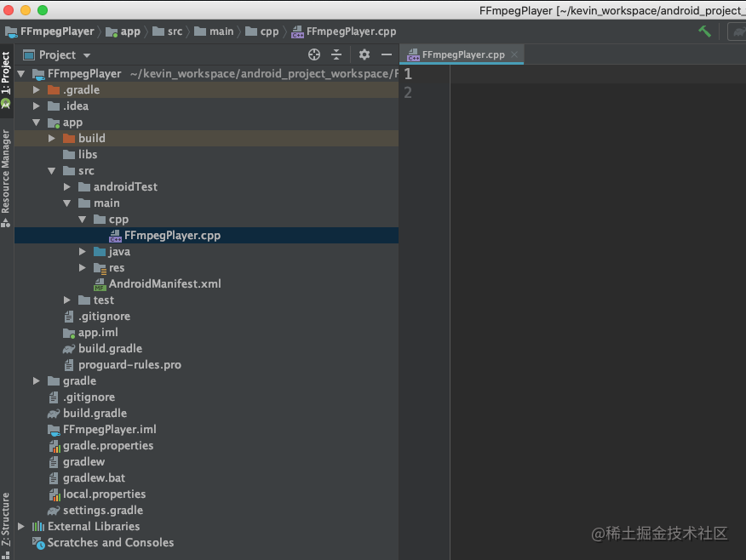This screenshot has height=560, width=746.
Task: Expand the build folder under app
Action: 51,139
